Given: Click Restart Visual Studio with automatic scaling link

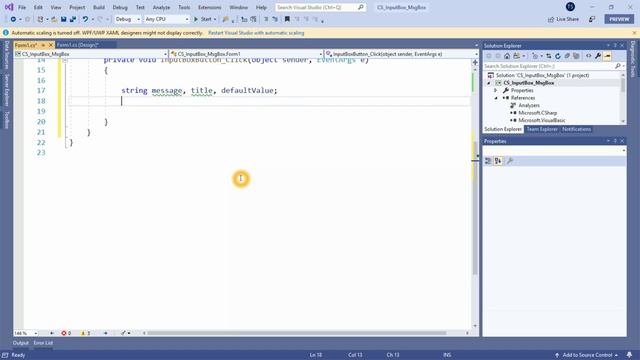Looking at the screenshot, I should click(x=256, y=33).
